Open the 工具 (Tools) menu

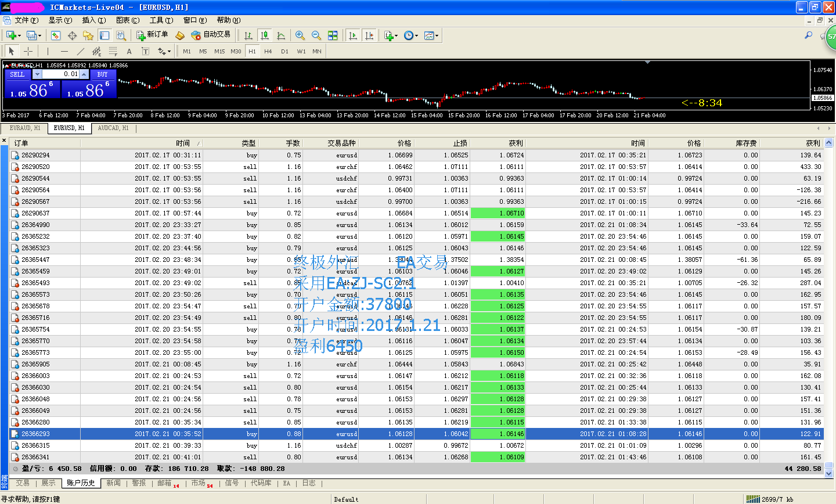coord(161,20)
